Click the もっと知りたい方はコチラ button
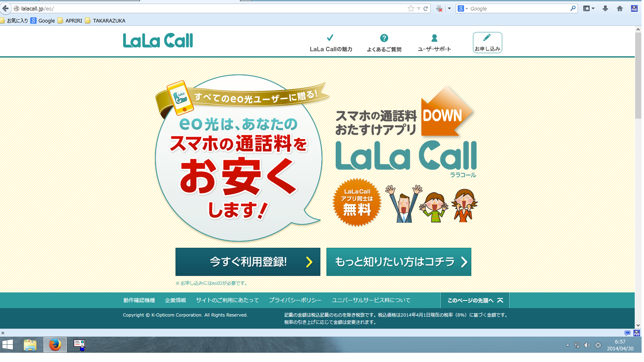 tap(399, 262)
